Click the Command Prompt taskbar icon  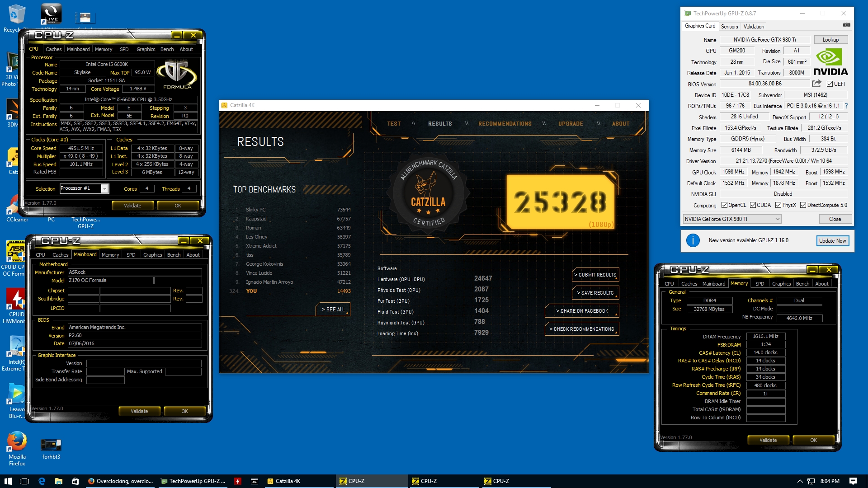pos(255,481)
